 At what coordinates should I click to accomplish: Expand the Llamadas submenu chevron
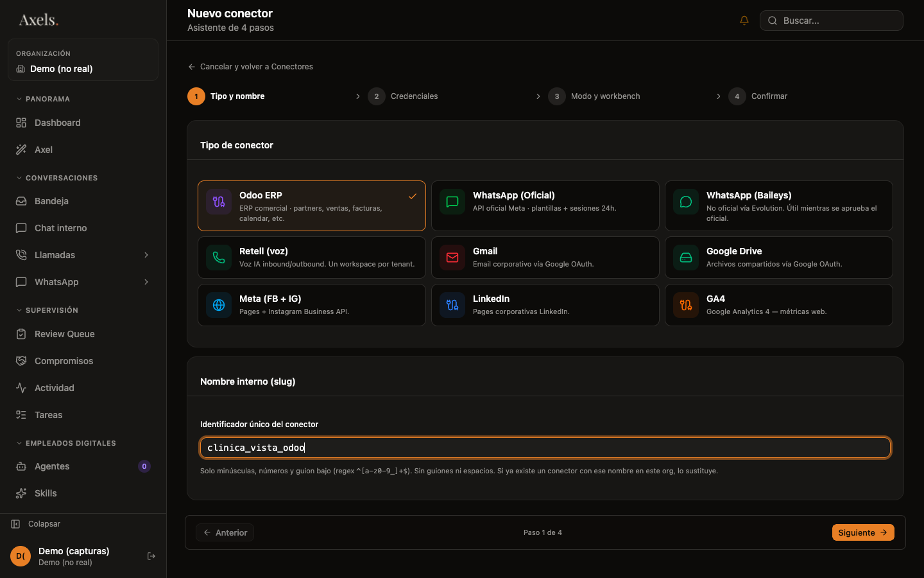point(146,255)
